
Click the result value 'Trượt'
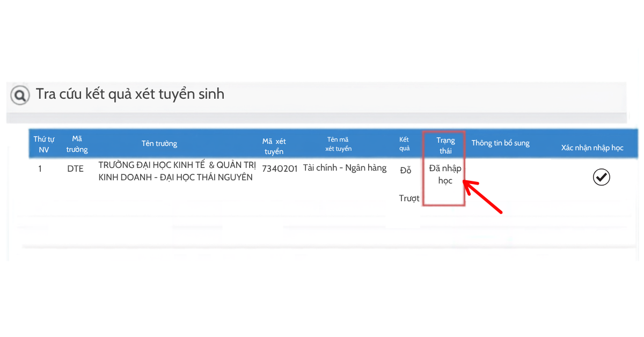tap(409, 198)
